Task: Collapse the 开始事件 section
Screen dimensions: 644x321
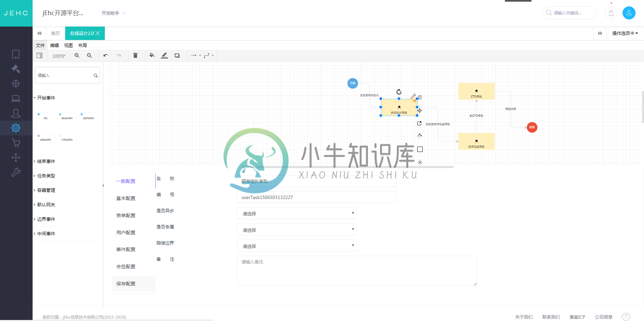Action: click(46, 98)
